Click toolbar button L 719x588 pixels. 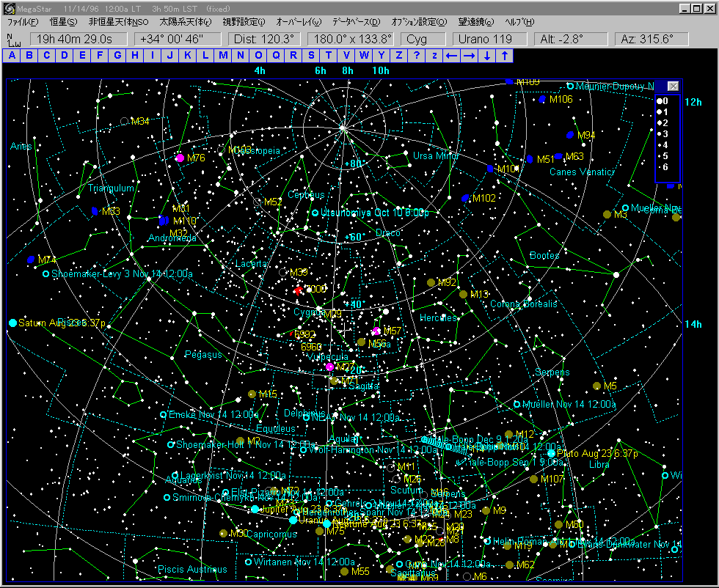(205, 56)
